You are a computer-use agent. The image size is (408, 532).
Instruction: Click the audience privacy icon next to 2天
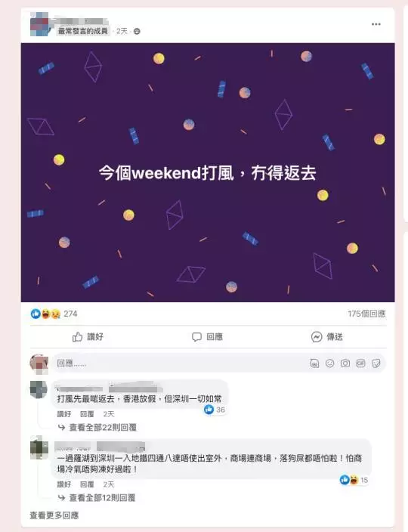coord(137,31)
